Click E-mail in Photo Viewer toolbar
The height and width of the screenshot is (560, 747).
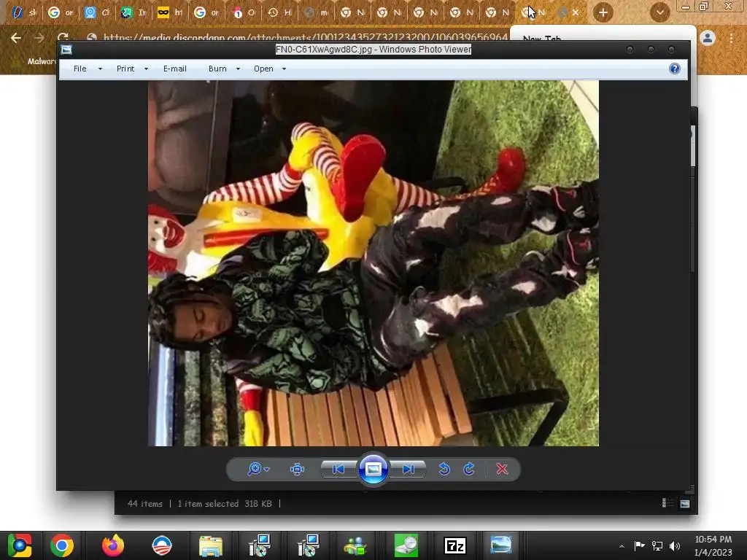coord(175,69)
